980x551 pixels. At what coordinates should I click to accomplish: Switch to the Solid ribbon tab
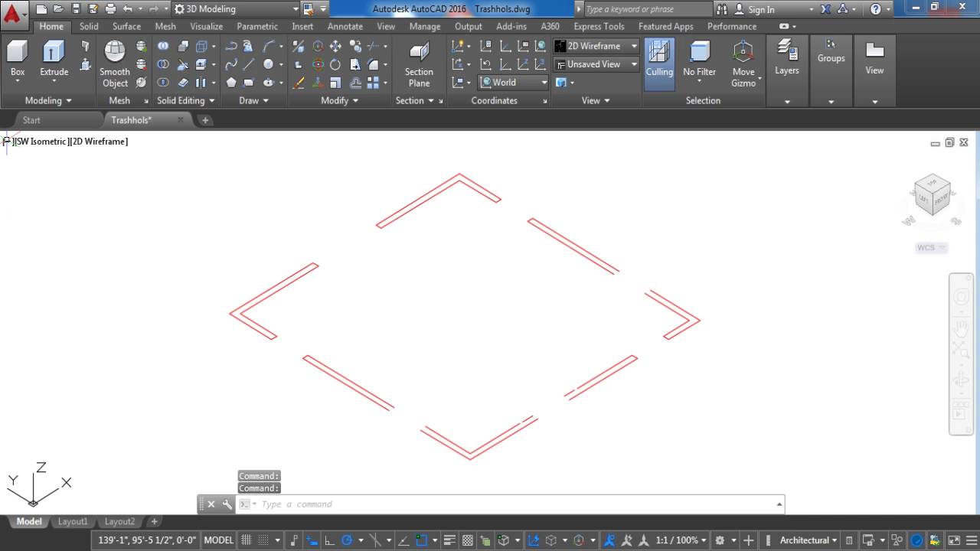[89, 26]
